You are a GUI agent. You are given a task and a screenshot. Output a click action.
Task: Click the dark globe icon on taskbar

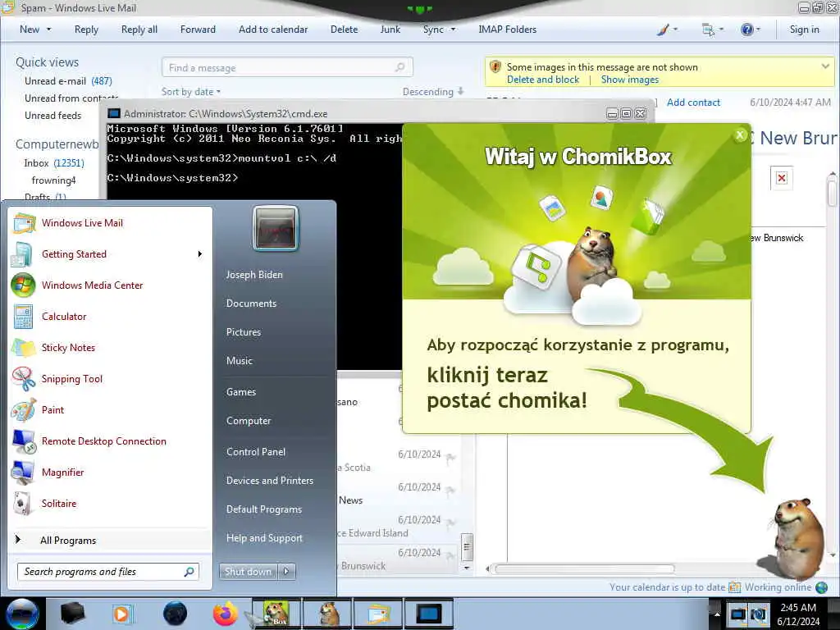tap(176, 614)
